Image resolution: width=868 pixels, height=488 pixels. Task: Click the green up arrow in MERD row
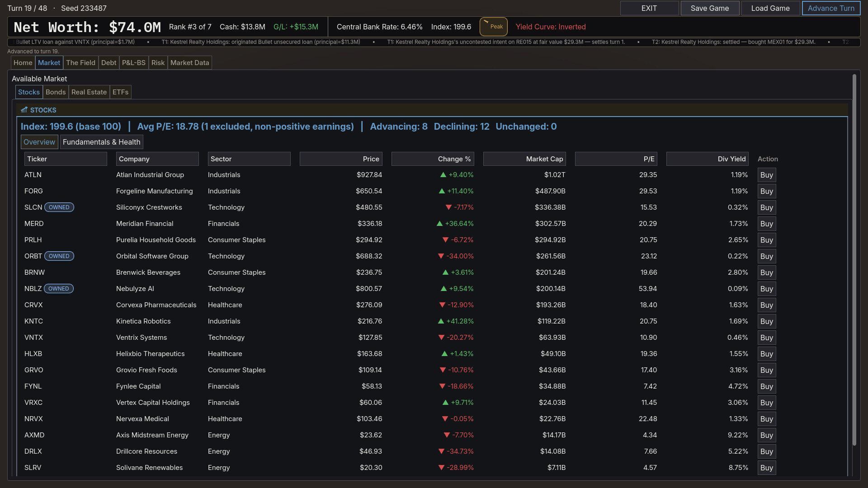(439, 224)
